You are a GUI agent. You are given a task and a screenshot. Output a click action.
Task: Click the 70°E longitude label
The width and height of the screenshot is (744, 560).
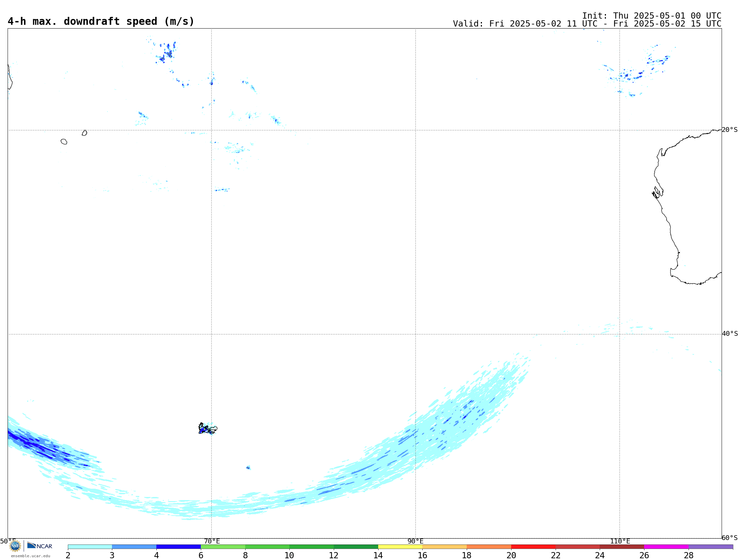click(212, 541)
